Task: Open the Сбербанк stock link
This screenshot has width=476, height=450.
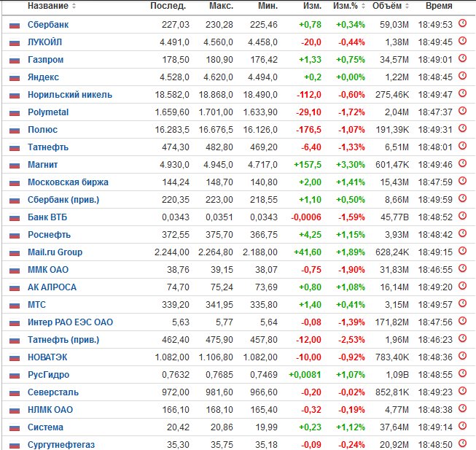Action: pos(48,25)
